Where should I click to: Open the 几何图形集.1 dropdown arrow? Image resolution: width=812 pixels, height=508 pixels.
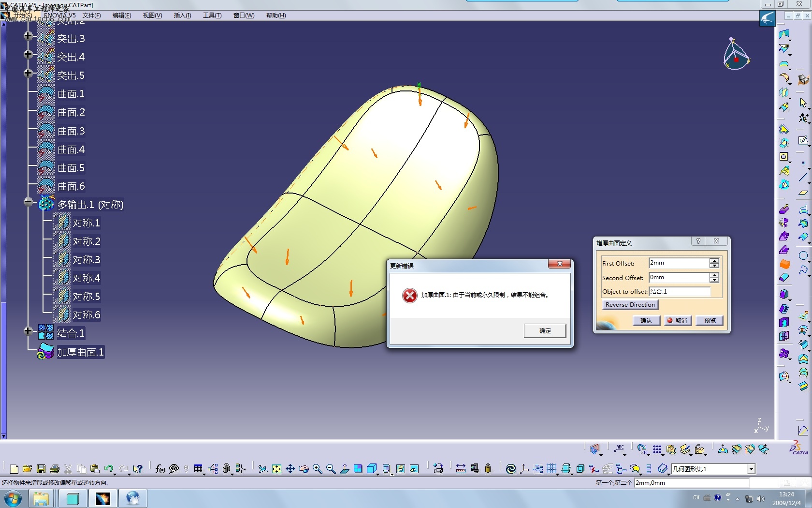751,469
